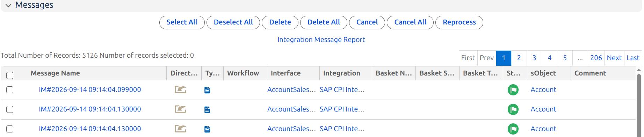Click outbound direction icon in 09:14:04.099000 row
The image size is (644, 137).
(180, 90)
